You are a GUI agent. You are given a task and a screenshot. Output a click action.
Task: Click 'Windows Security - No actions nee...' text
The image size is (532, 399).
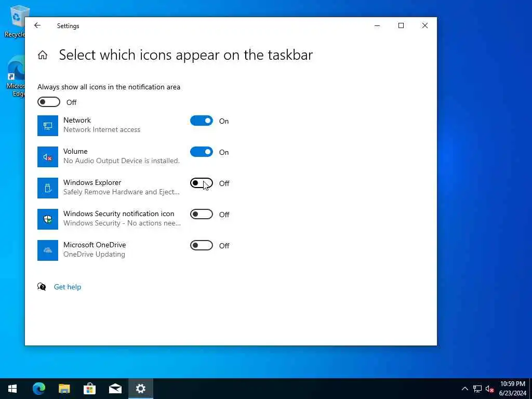(x=122, y=223)
